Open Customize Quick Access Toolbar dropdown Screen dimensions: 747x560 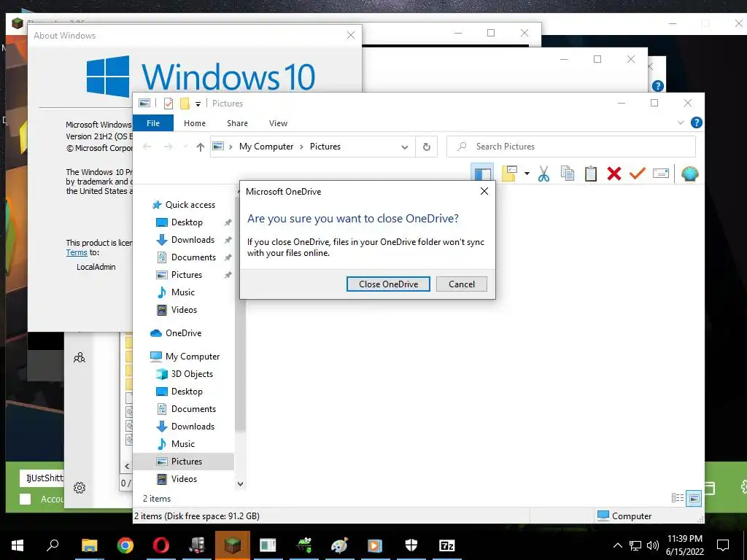(x=198, y=104)
